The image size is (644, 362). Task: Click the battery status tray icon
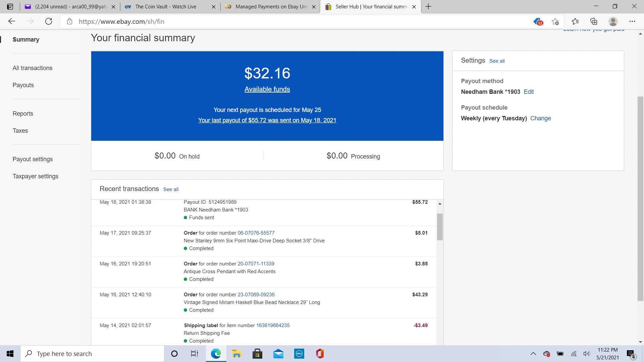560,354
